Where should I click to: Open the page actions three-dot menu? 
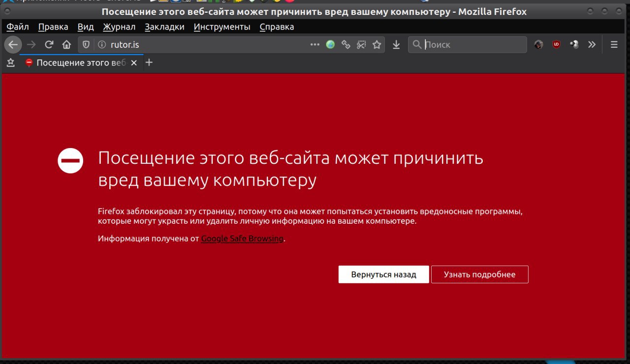coord(315,45)
